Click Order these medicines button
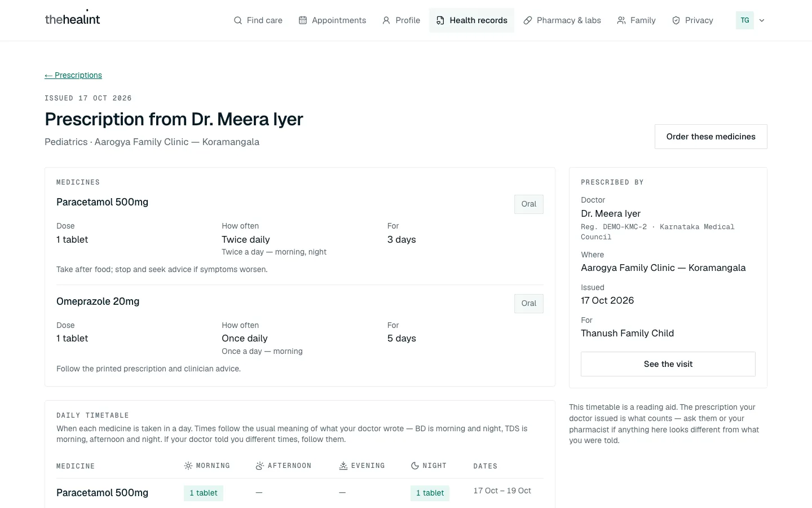Screen dimensions: 812x508 pyautogui.click(x=711, y=137)
